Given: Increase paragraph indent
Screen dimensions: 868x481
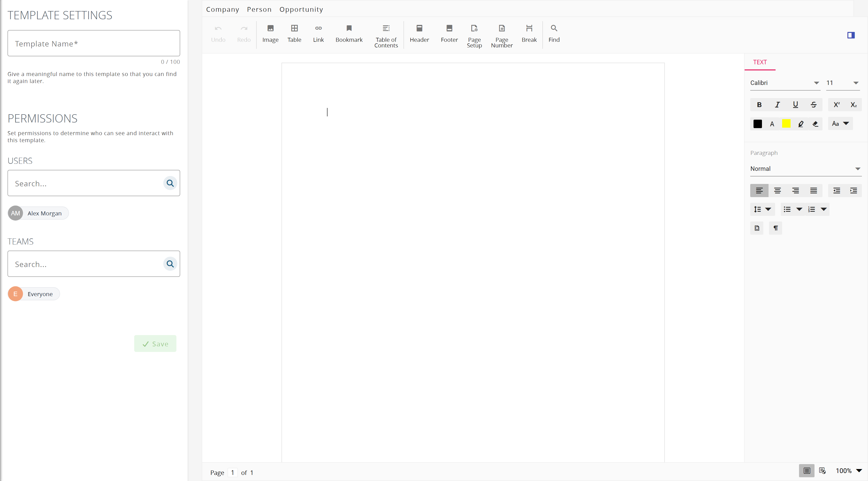Looking at the screenshot, I should [853, 191].
